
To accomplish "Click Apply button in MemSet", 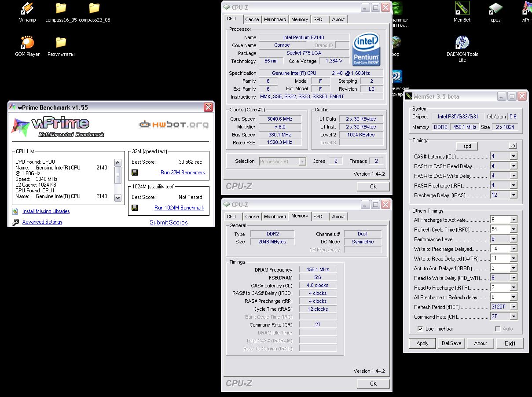I will point(422,343).
